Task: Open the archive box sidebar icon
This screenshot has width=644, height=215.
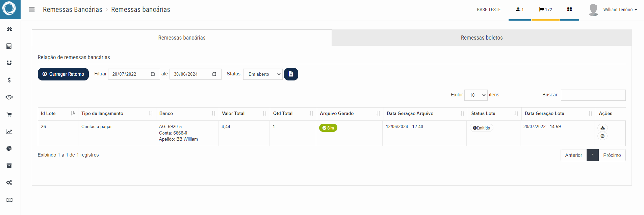Action: pyautogui.click(x=9, y=166)
